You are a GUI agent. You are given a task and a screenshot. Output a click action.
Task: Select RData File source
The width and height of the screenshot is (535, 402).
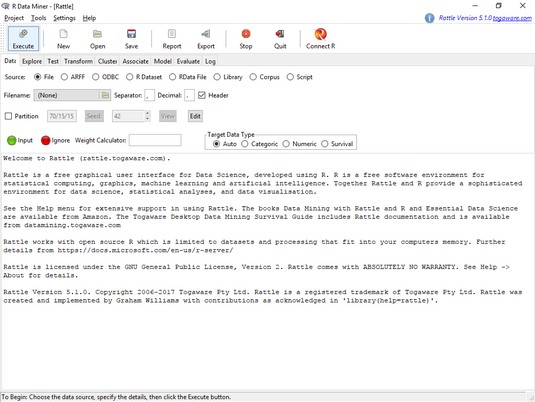tap(172, 77)
